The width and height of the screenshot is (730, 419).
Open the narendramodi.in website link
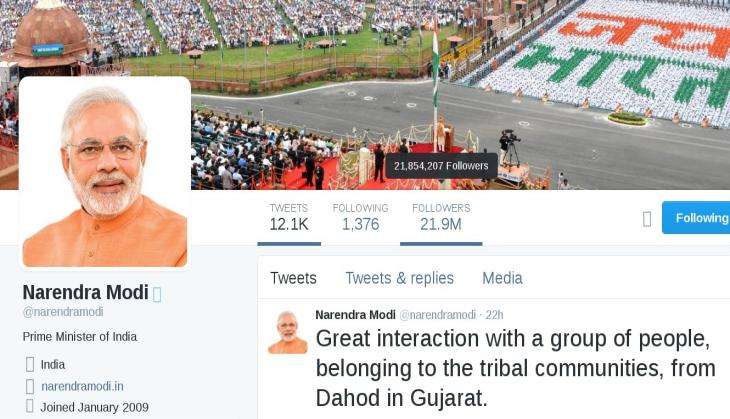coord(82,386)
